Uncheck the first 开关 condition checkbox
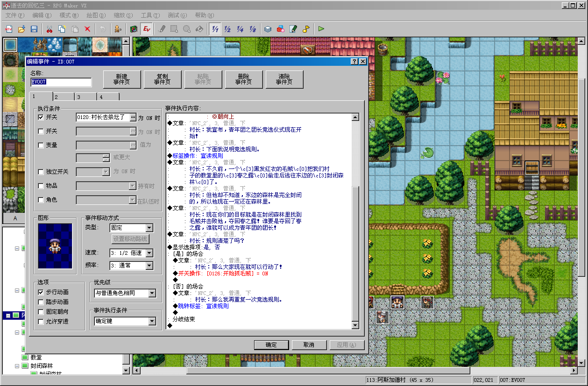 click(41, 117)
